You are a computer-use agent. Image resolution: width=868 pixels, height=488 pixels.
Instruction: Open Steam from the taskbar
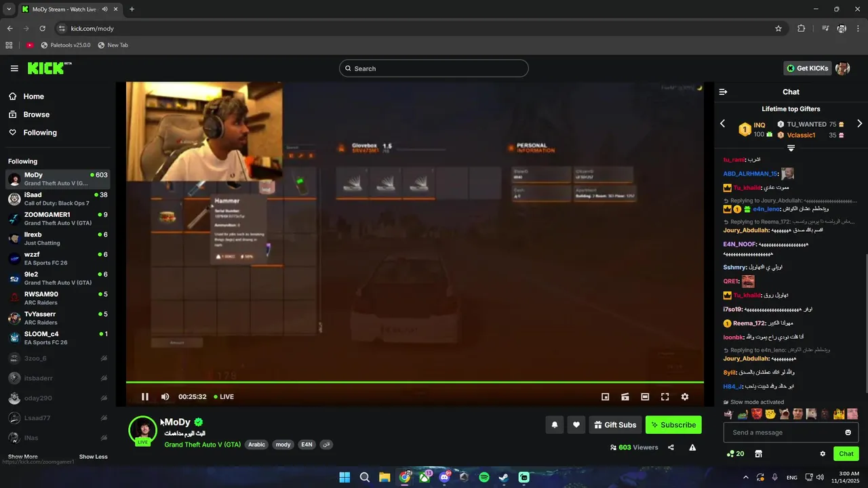[504, 477]
